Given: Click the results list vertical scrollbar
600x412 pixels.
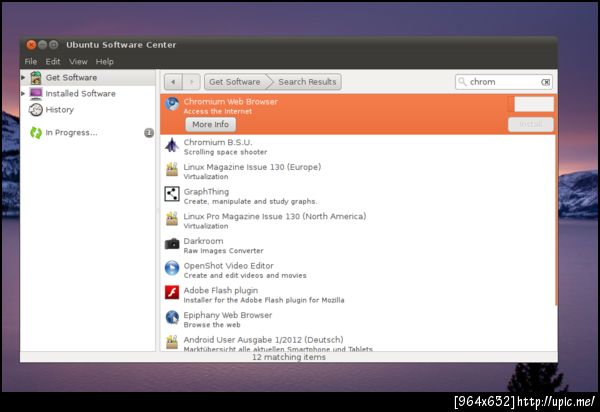Looking at the screenshot, I should tap(556, 201).
